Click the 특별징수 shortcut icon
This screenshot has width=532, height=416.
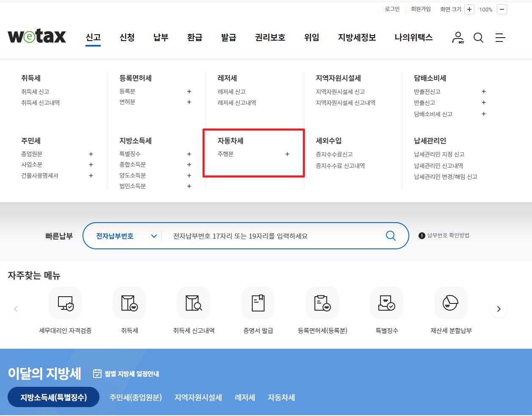[386, 303]
